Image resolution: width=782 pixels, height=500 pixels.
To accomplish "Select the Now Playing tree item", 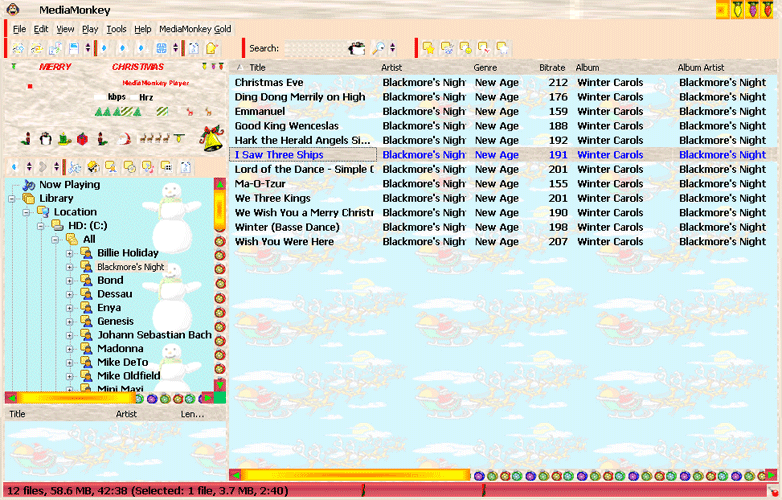I will pos(69,185).
